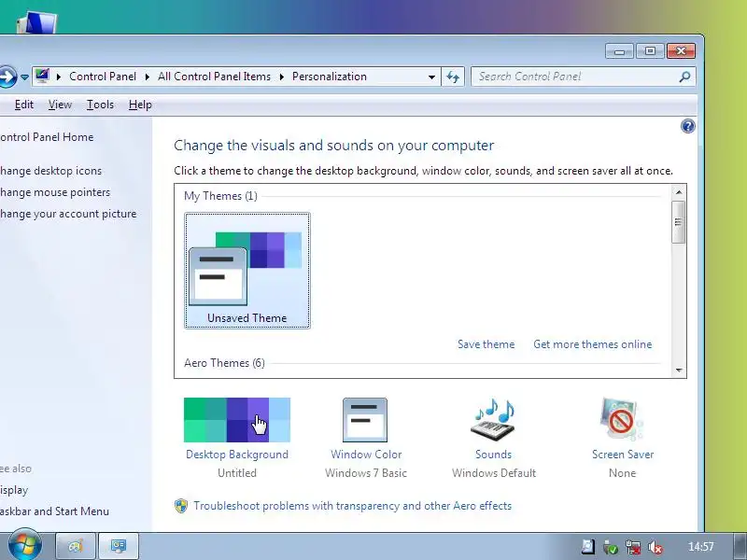Click Get more themes online link
Screen dimensions: 747x560
593,344
